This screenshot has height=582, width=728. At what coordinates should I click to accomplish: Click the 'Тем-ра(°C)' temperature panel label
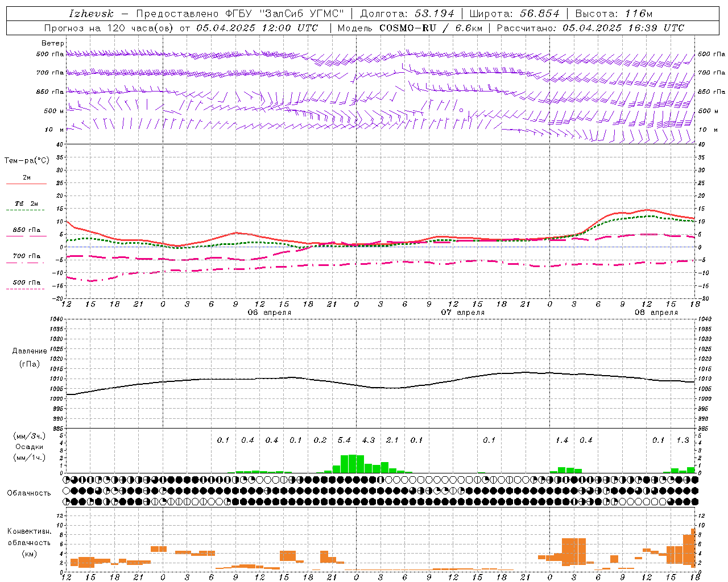27,161
